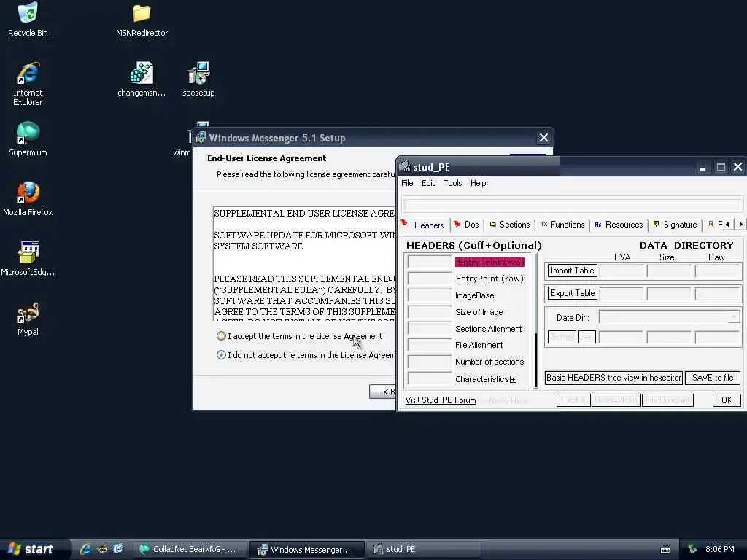Switch to the Sections tab

(x=510, y=225)
